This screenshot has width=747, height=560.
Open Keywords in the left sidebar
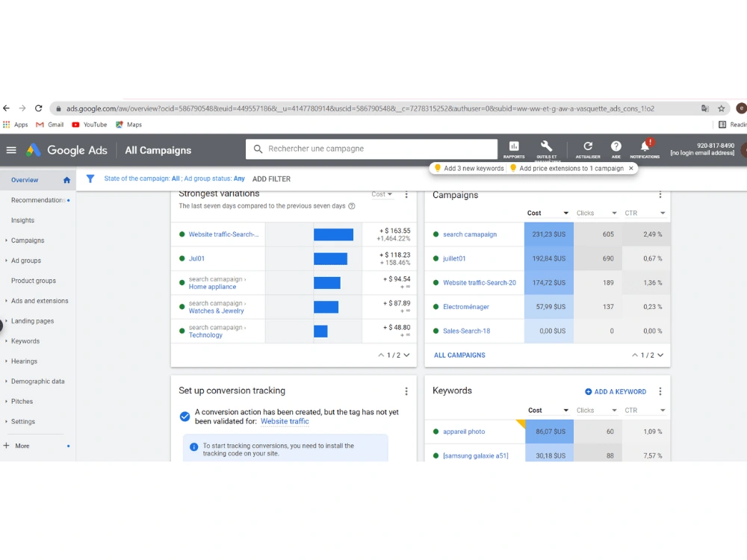click(x=25, y=341)
